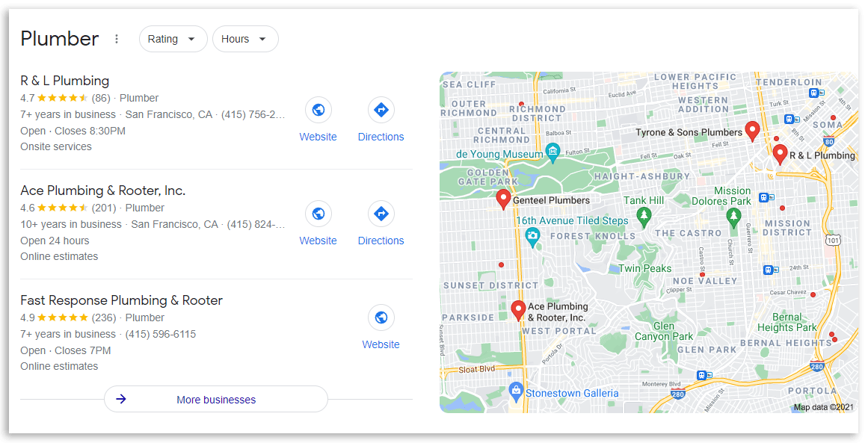Click 'Open 24 hours' text
The height and width of the screenshot is (443, 868).
pos(55,241)
